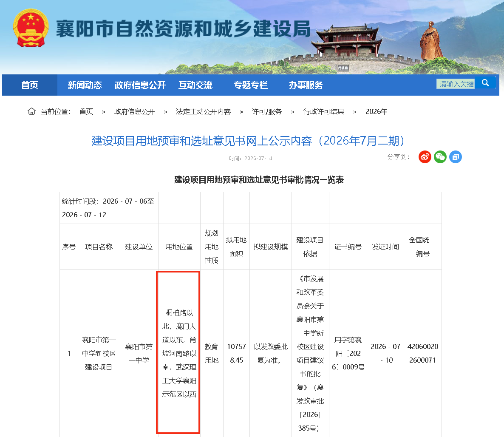
Task: Click the 规划用地性质 column header
Action: (x=212, y=247)
